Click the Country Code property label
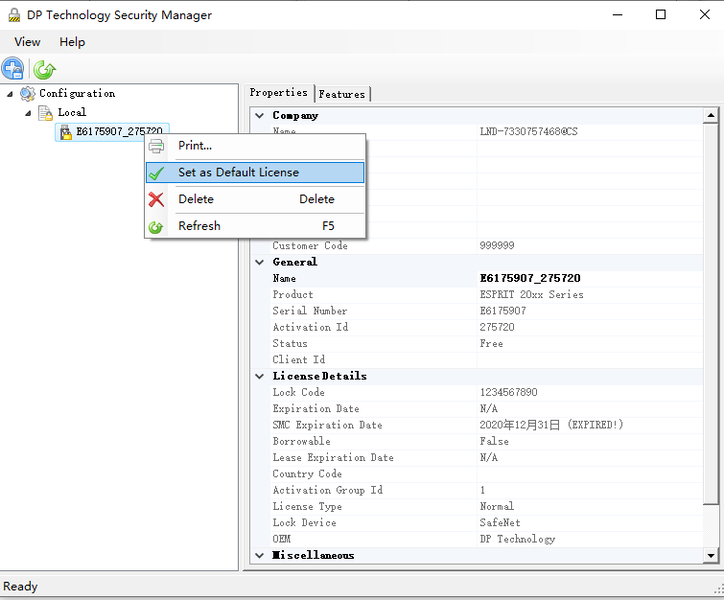This screenshot has width=724, height=600. pos(307,474)
